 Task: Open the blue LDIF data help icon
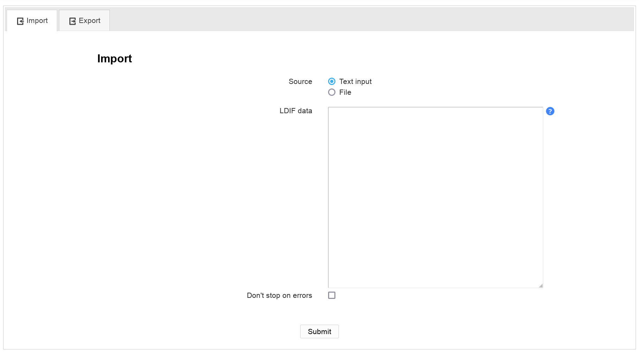[x=550, y=111]
